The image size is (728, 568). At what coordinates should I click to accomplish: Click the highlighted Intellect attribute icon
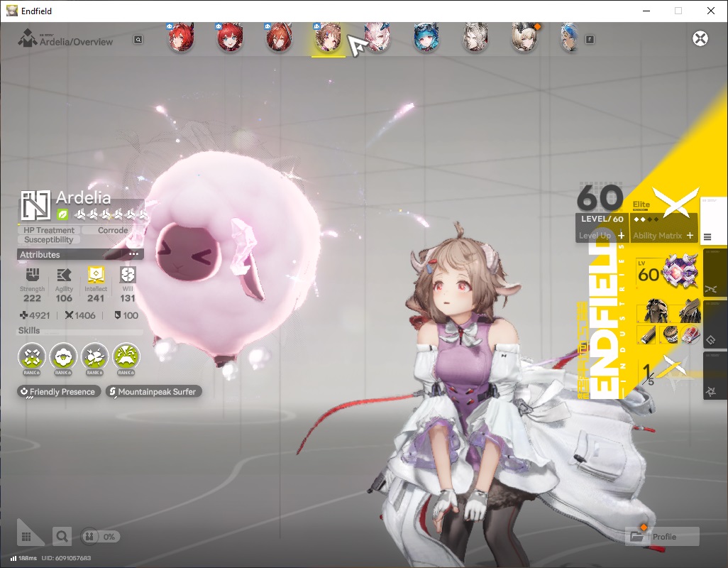[96, 275]
